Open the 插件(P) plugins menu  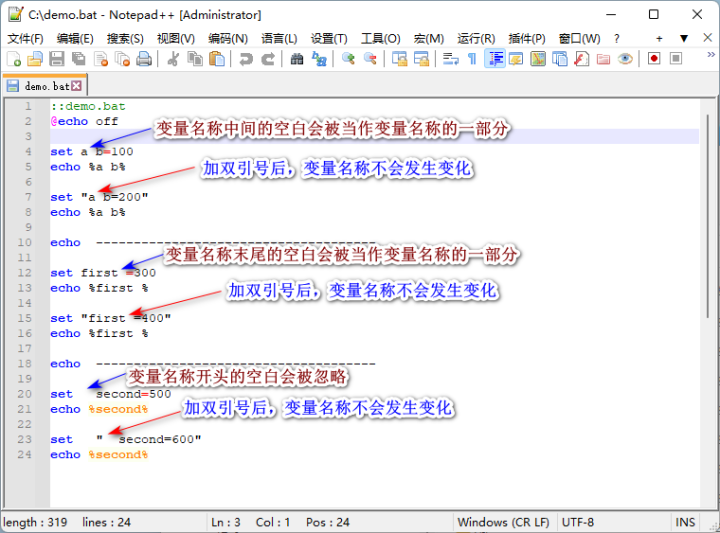pos(527,39)
